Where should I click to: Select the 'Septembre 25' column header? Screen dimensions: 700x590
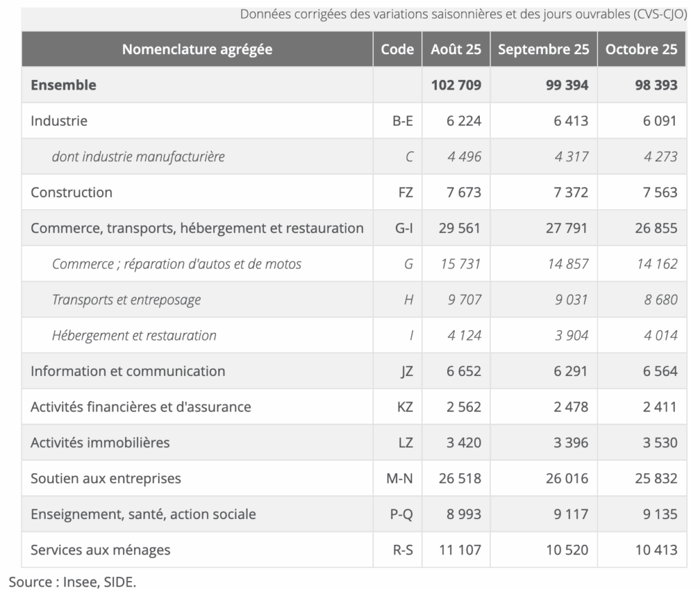tap(543, 49)
